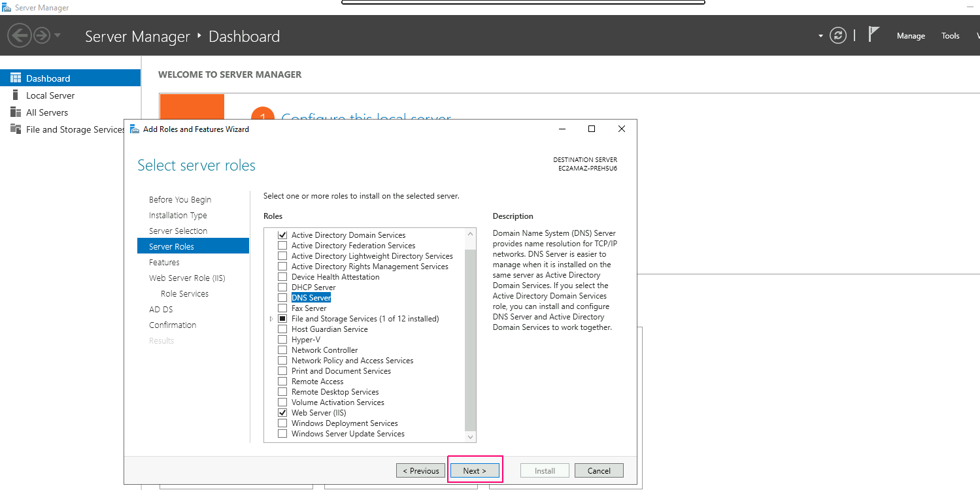Go to the Role Services step

point(184,294)
